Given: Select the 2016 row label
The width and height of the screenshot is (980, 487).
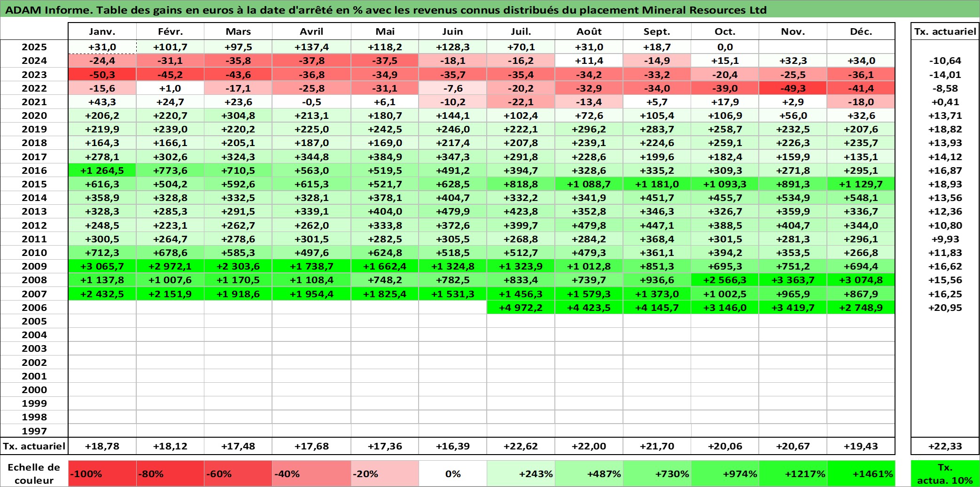Looking at the screenshot, I should 34,170.
